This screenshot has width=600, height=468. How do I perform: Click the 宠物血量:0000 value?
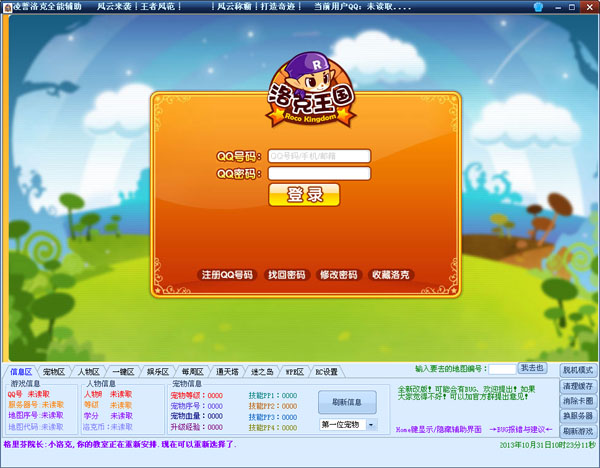pos(197,416)
